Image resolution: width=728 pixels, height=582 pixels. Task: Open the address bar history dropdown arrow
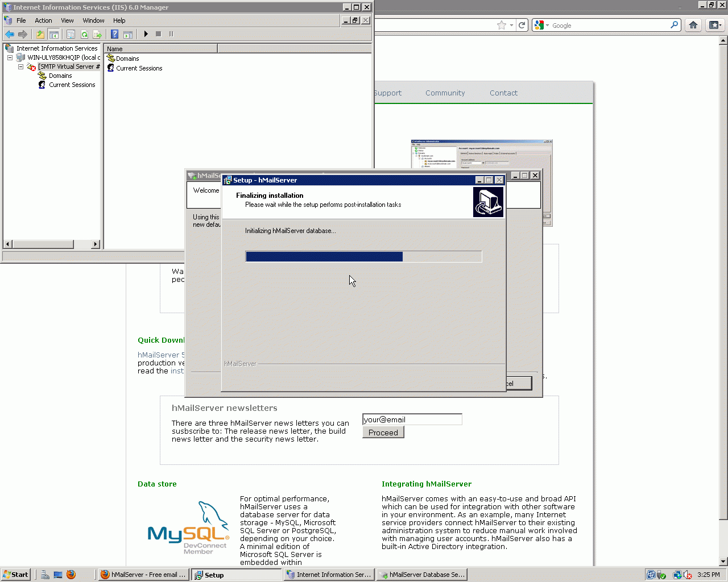point(511,25)
